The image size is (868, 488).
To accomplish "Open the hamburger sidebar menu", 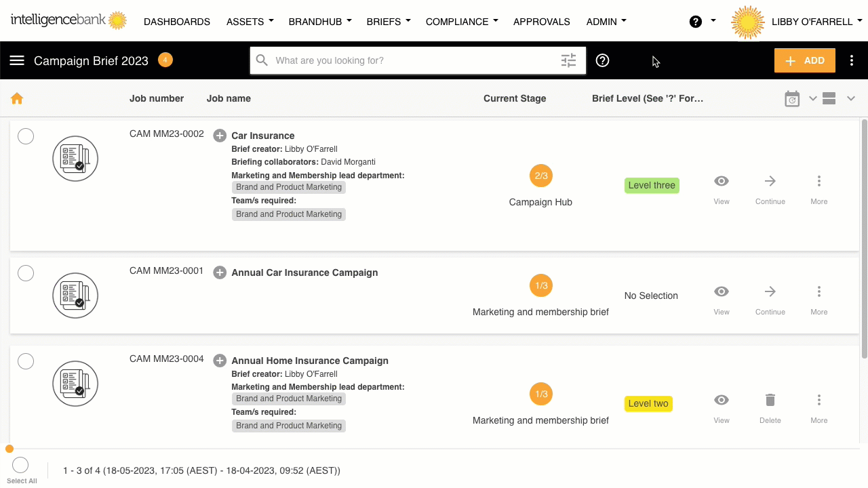I will tap(17, 60).
